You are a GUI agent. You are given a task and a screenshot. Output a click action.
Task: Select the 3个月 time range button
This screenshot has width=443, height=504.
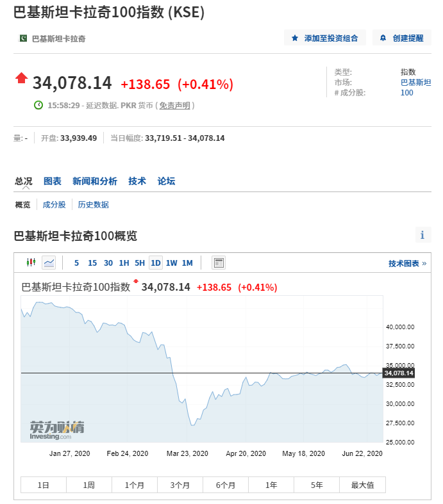click(180, 485)
